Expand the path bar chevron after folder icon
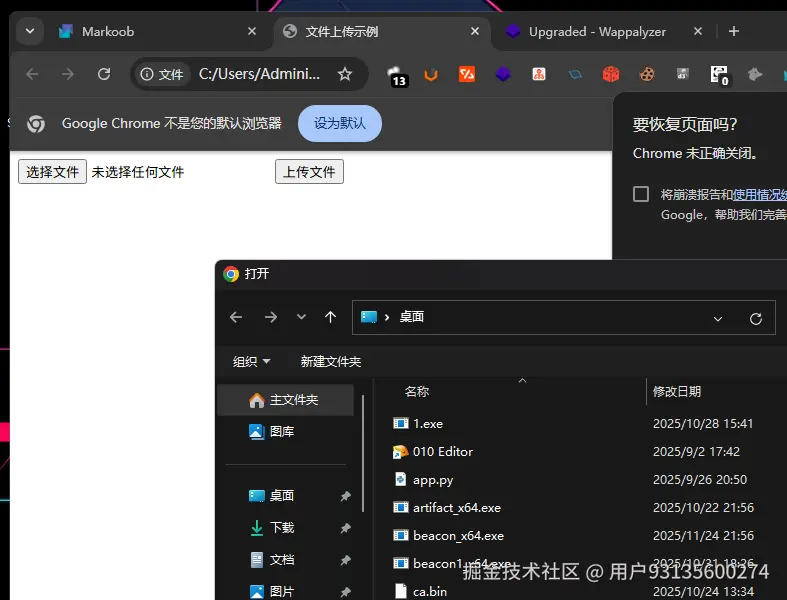The width and height of the screenshot is (787, 600). [x=387, y=317]
